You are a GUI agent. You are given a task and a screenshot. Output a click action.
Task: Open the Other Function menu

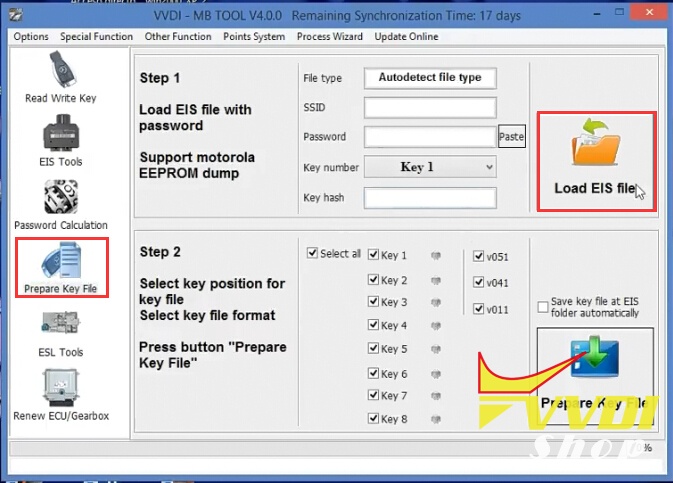178,36
